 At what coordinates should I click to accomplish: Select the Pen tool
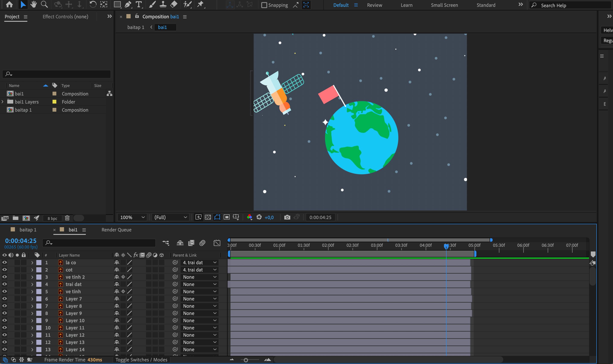(128, 4)
